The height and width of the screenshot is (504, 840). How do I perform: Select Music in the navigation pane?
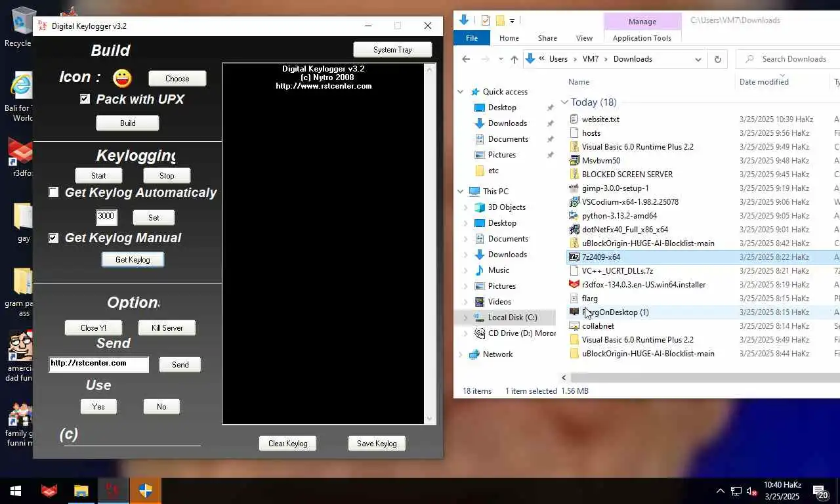pos(498,270)
